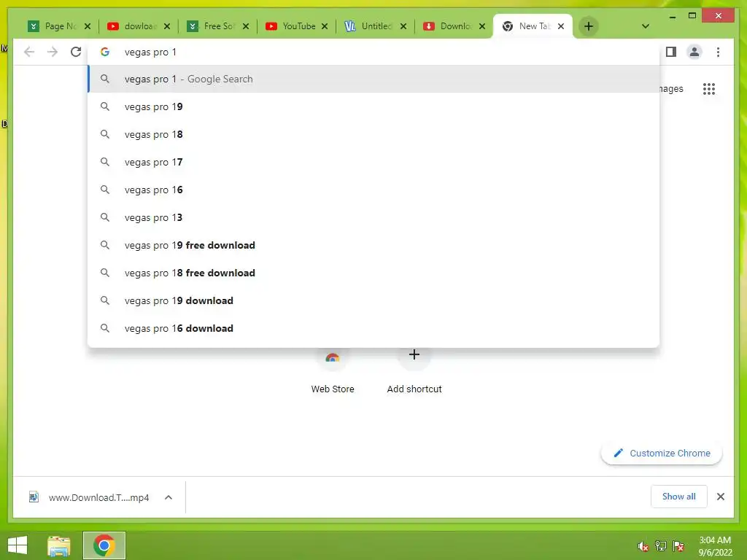Select suggestion 'vegas pro 16'
This screenshot has height=560, width=747.
[x=374, y=190]
